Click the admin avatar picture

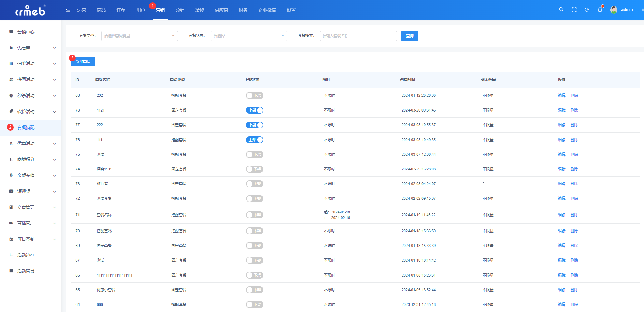pyautogui.click(x=614, y=10)
